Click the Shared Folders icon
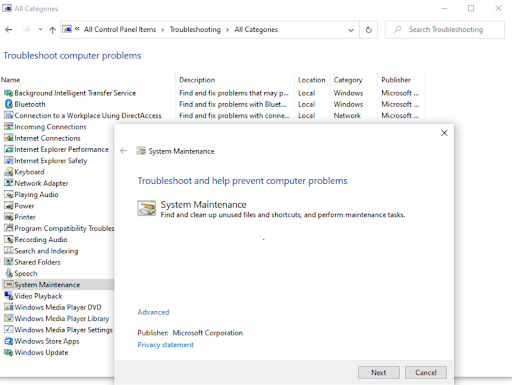 tap(8, 262)
